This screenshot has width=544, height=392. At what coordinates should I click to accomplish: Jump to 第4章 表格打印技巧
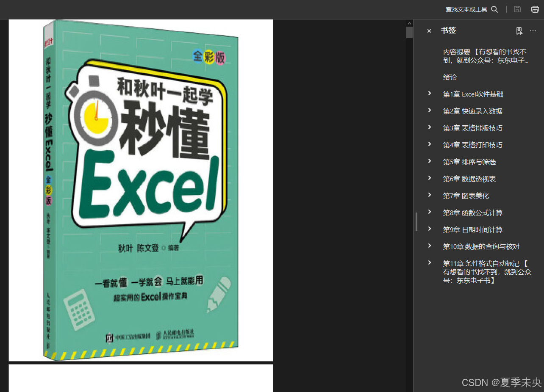click(473, 145)
